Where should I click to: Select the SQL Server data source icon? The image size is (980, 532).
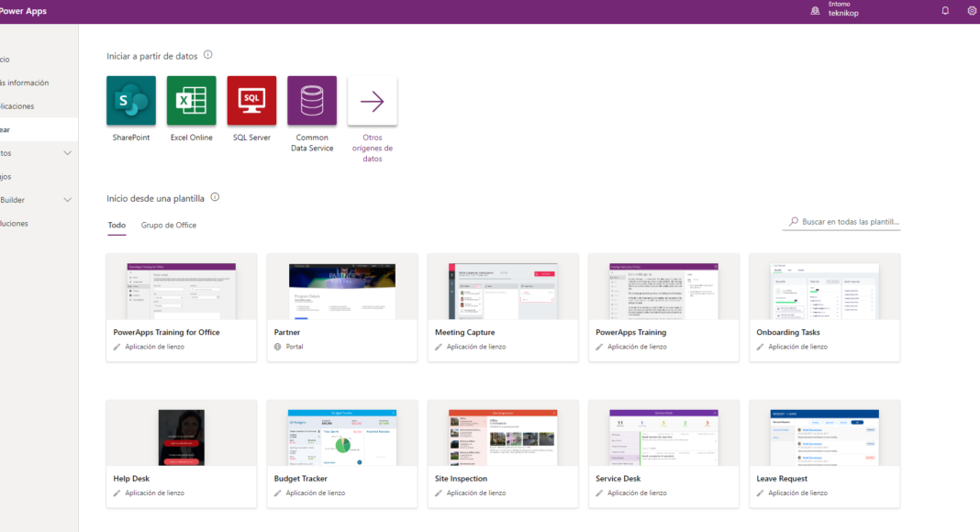pos(251,101)
